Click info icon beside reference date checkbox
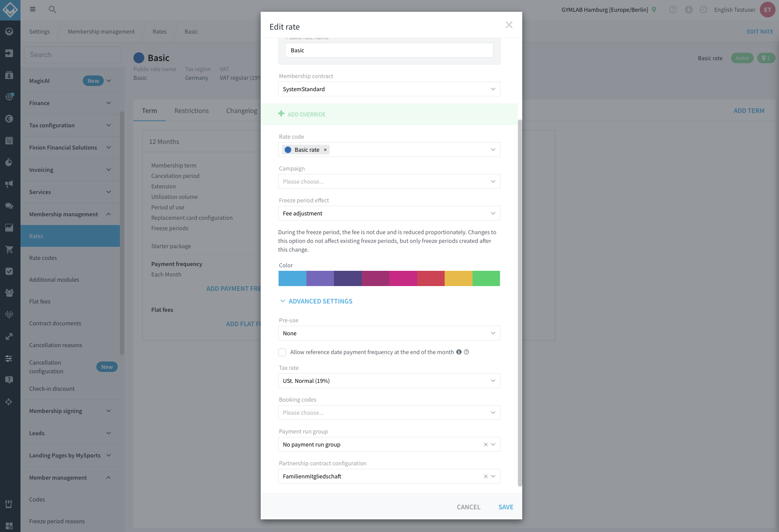779x532 pixels. 459,352
